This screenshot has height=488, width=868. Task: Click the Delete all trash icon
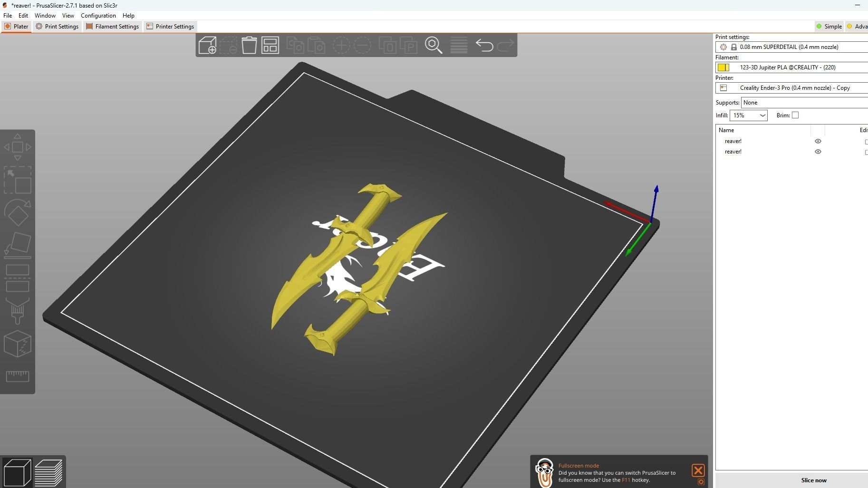point(249,45)
